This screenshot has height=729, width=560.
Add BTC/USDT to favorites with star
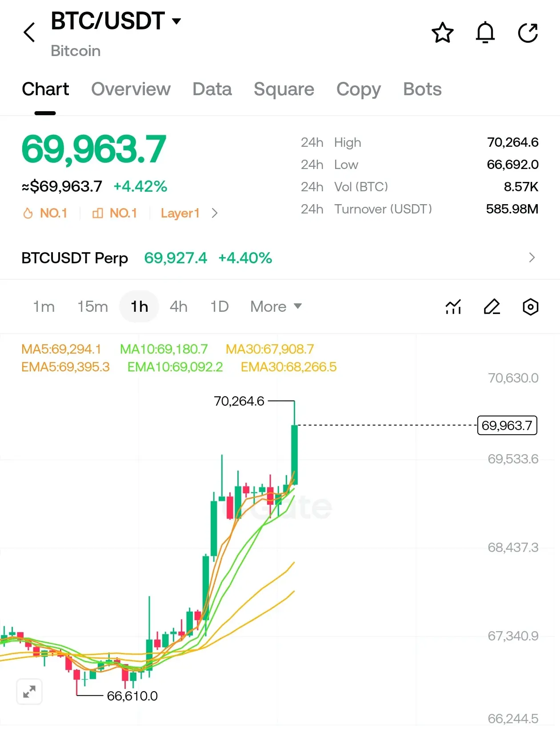[442, 32]
